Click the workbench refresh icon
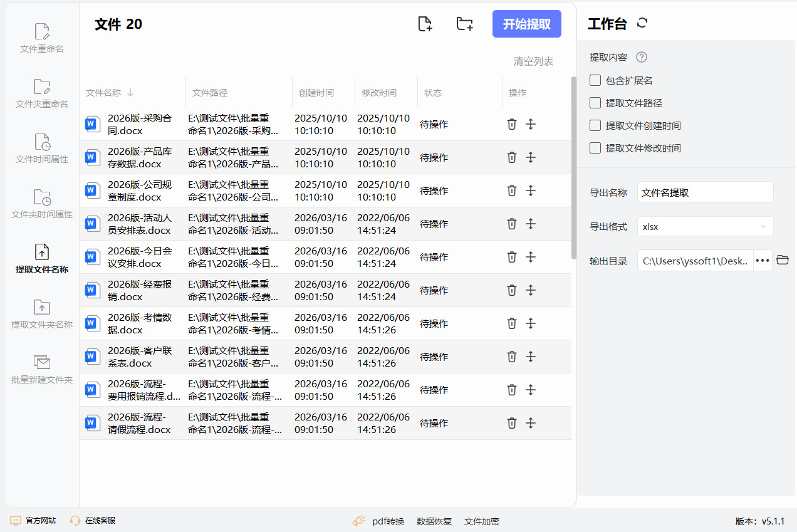Viewport: 797px width, 532px height. click(x=642, y=23)
